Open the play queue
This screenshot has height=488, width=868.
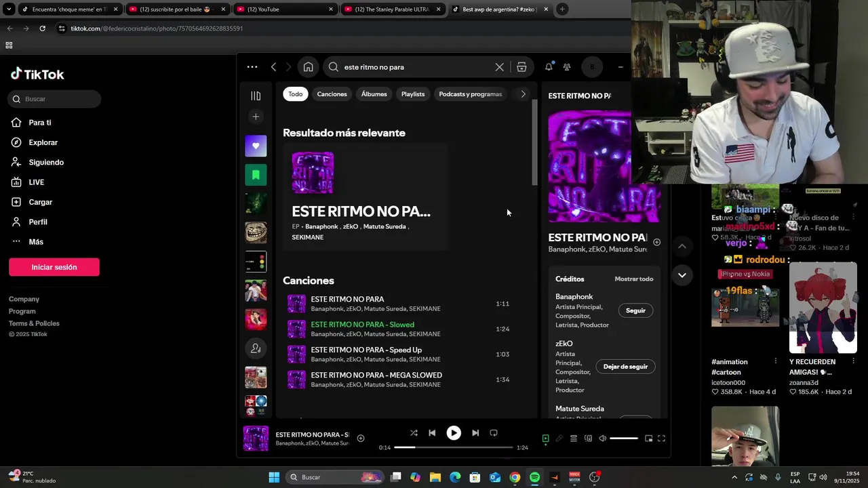pyautogui.click(x=574, y=439)
